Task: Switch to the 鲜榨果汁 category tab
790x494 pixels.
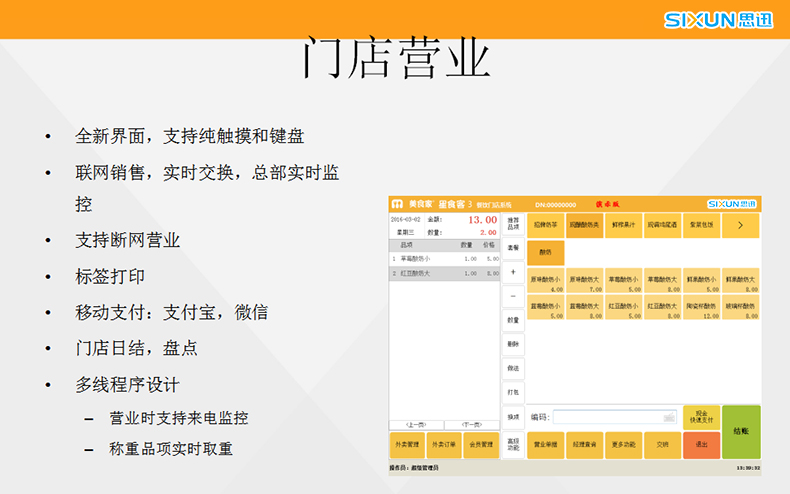Action: pyautogui.click(x=624, y=225)
